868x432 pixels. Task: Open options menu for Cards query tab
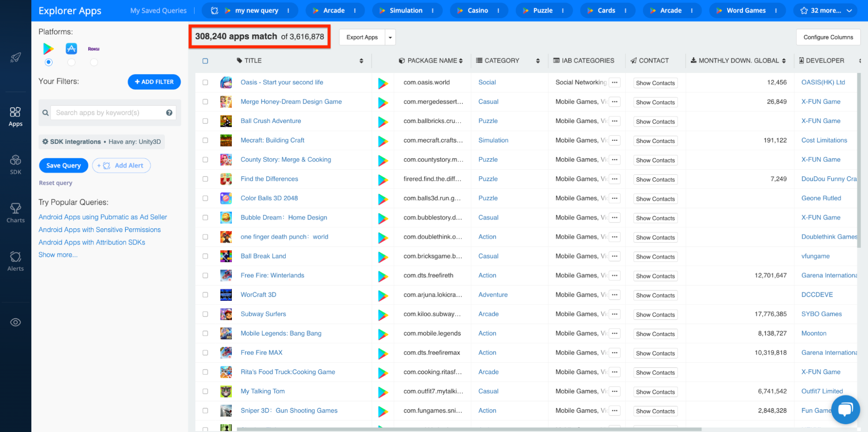click(x=625, y=10)
